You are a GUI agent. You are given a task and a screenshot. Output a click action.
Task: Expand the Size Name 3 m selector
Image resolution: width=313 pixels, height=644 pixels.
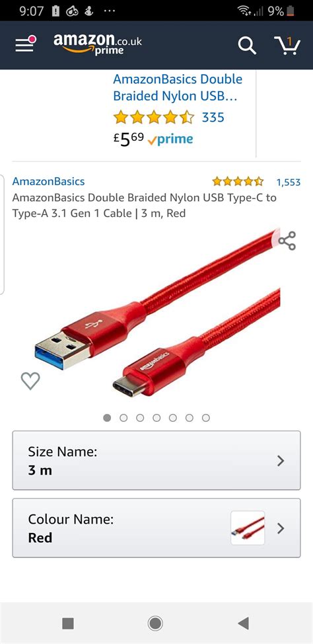click(156, 460)
